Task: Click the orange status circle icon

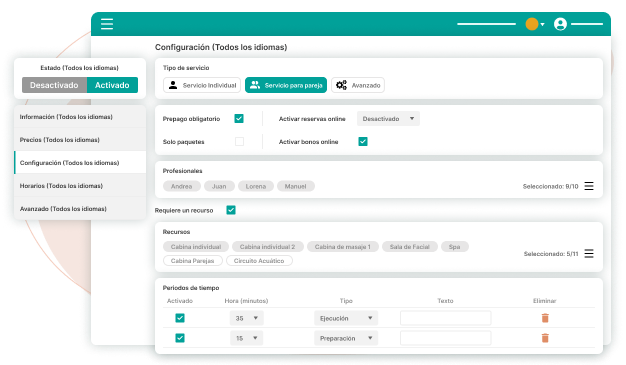Action: pyautogui.click(x=531, y=24)
